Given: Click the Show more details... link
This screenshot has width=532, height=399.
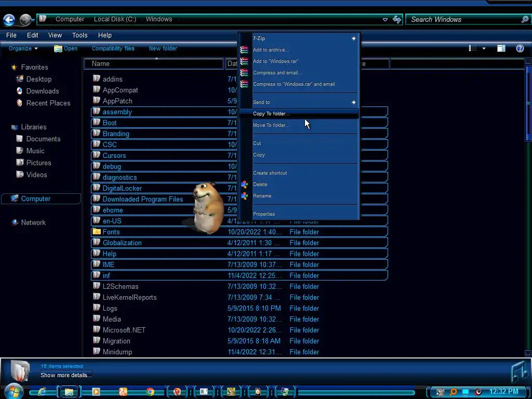Looking at the screenshot, I should point(66,375).
